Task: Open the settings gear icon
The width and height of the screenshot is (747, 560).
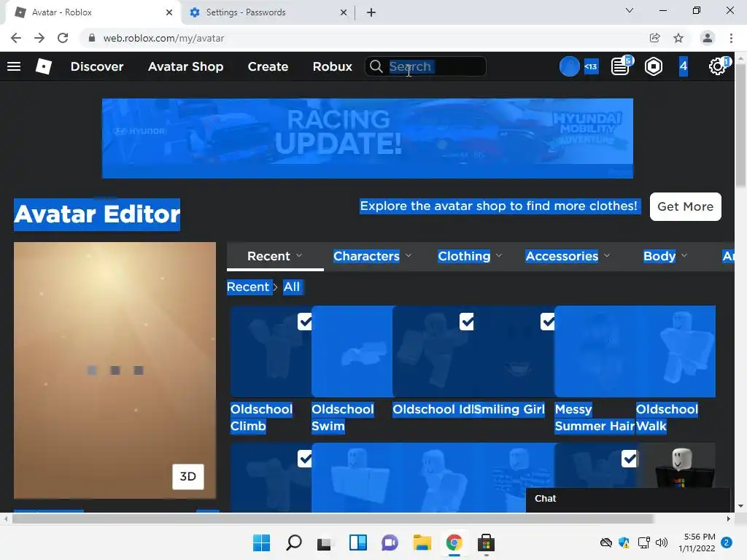Action: 718,66
